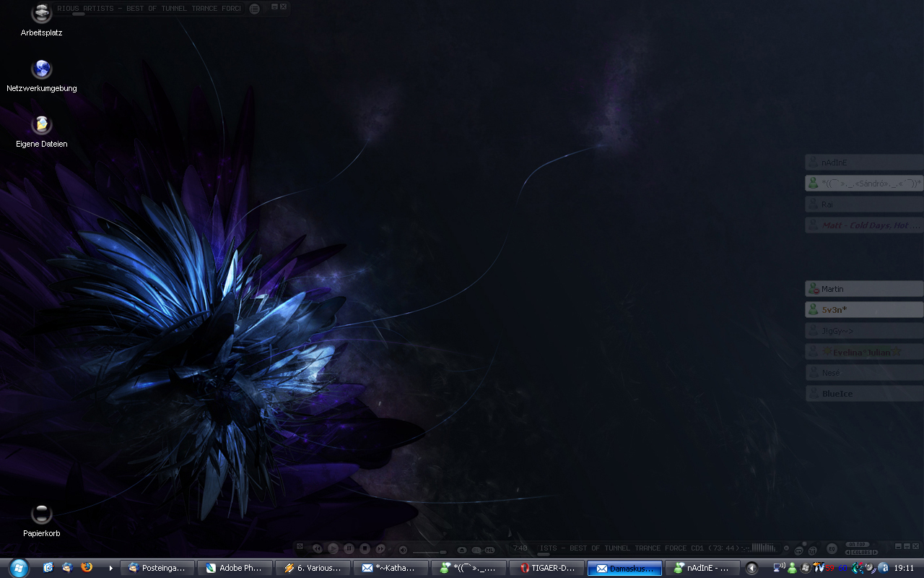
Task: Click the taskbar clock showing 19:11
Action: click(904, 568)
